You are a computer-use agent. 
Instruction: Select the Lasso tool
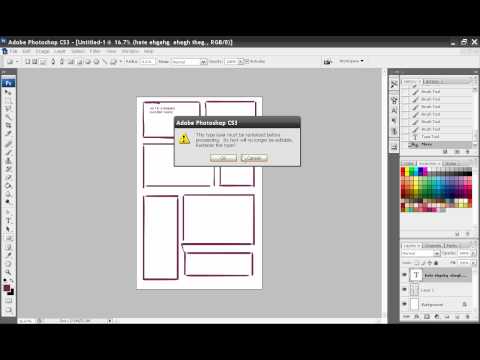[9, 109]
